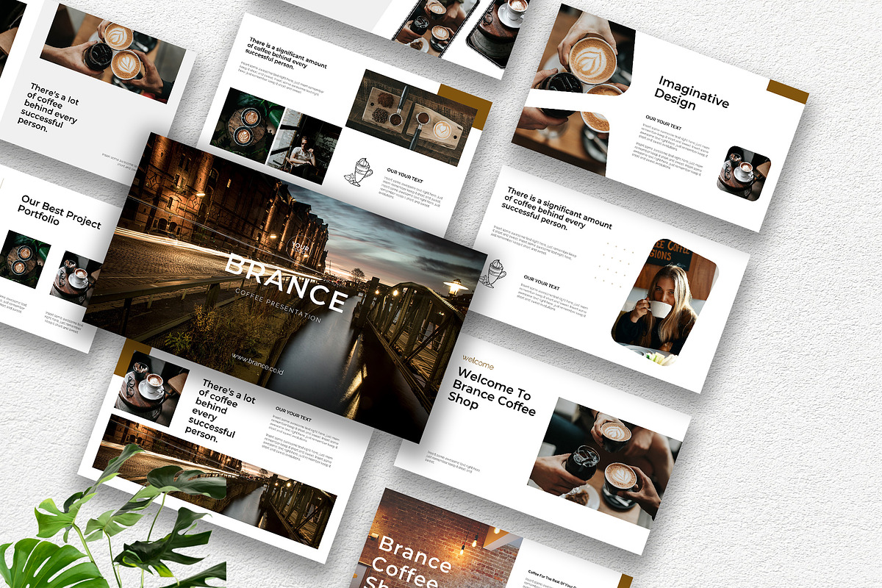882x588 pixels.
Task: Select the Brance Coffee heading on brick wall slide
Action: (x=414, y=563)
